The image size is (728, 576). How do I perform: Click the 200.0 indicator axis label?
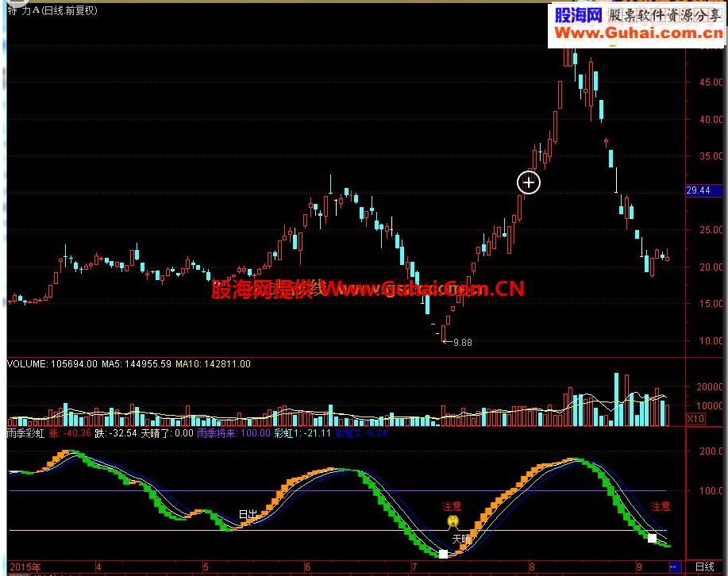coord(711,451)
